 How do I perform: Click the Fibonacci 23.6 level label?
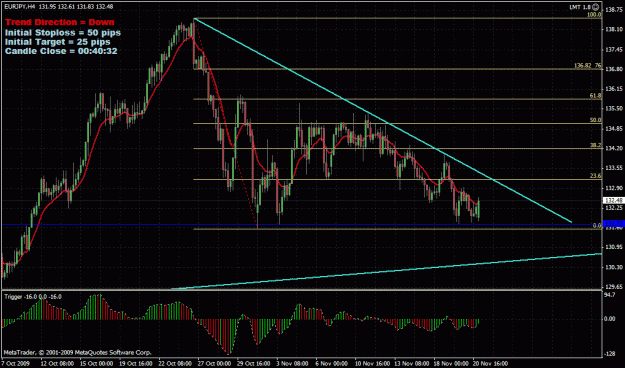(x=596, y=176)
